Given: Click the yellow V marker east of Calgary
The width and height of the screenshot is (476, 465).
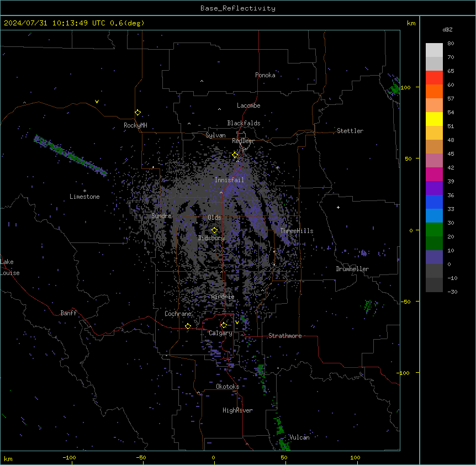Looking at the screenshot, I should [237, 323].
